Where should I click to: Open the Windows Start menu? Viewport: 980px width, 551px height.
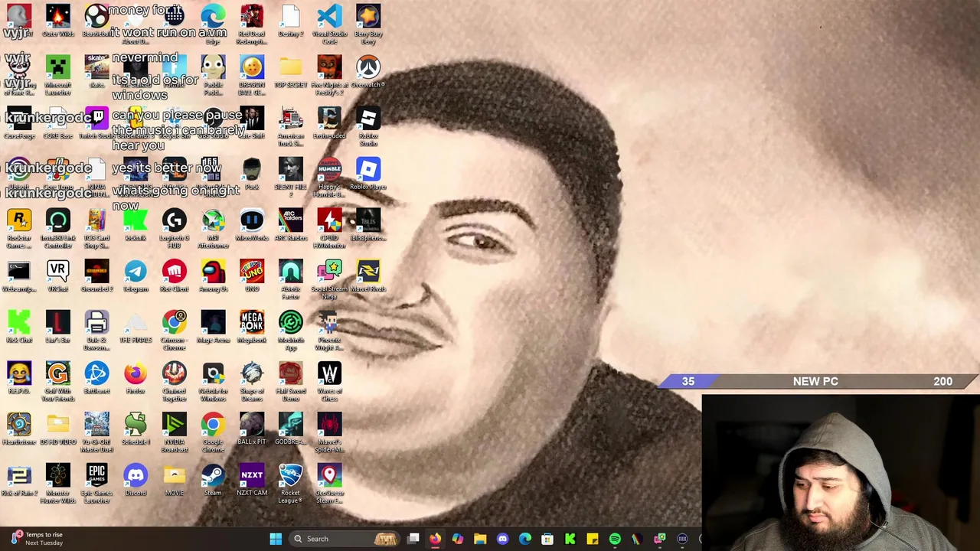click(276, 539)
